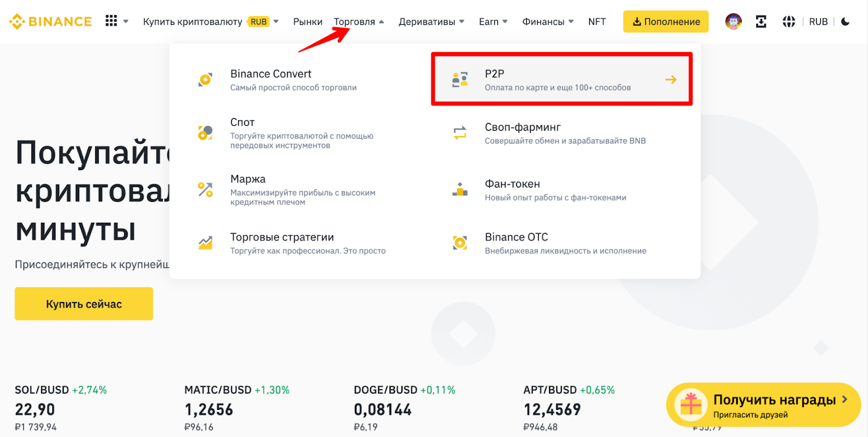Viewport: 868px width, 437px height.
Task: Click the Binance logo
Action: pos(50,22)
